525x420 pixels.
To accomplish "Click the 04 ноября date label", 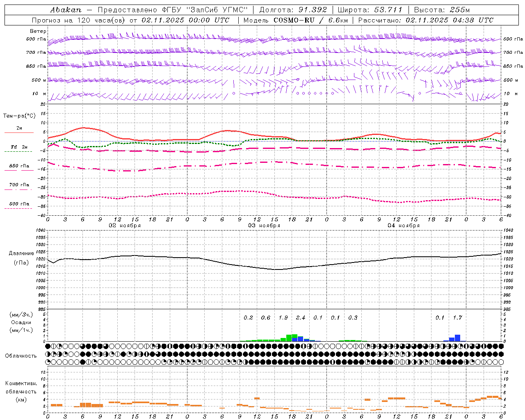I will 404,226.
